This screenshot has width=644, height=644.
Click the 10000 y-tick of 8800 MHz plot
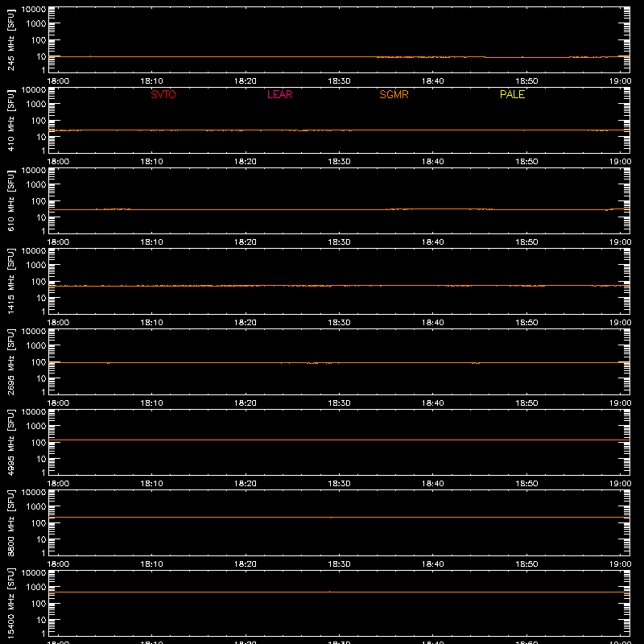[x=34, y=493]
